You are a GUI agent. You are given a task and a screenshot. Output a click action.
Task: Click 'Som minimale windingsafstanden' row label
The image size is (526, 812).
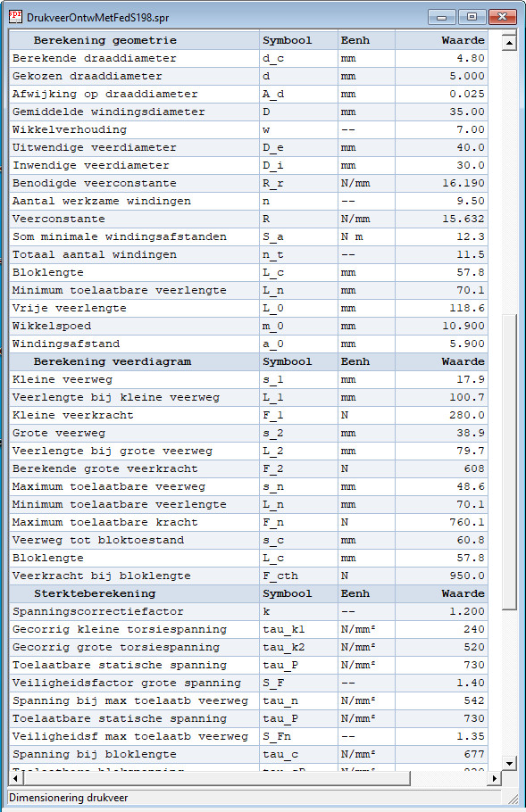pos(119,236)
